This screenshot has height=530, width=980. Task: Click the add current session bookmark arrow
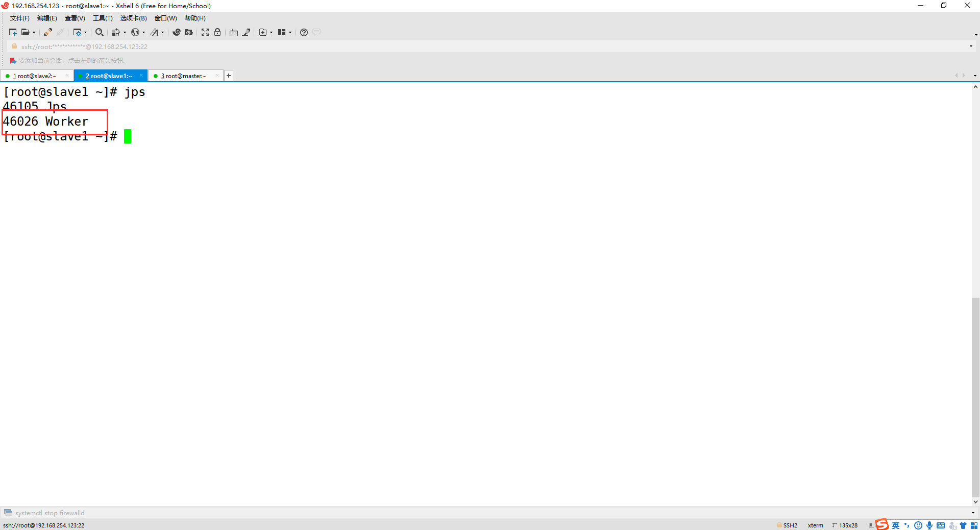(x=13, y=61)
